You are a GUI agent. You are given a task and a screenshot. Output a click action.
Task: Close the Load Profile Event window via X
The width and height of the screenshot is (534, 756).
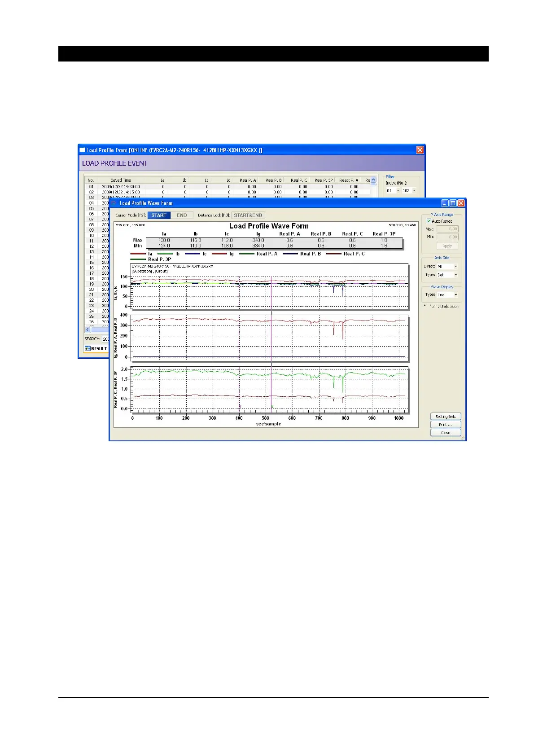(x=420, y=150)
